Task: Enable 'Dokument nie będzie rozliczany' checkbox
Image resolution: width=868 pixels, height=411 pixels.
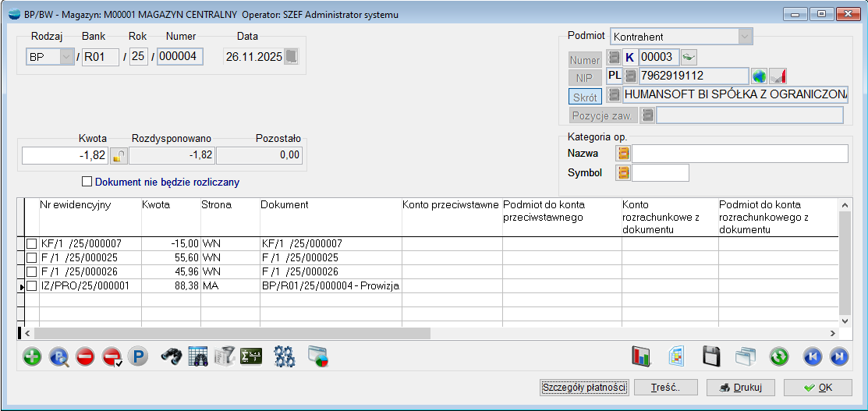Action: coord(87,182)
